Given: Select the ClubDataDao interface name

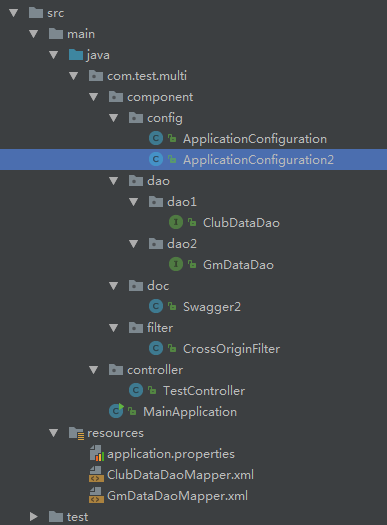Looking at the screenshot, I should [x=241, y=223].
